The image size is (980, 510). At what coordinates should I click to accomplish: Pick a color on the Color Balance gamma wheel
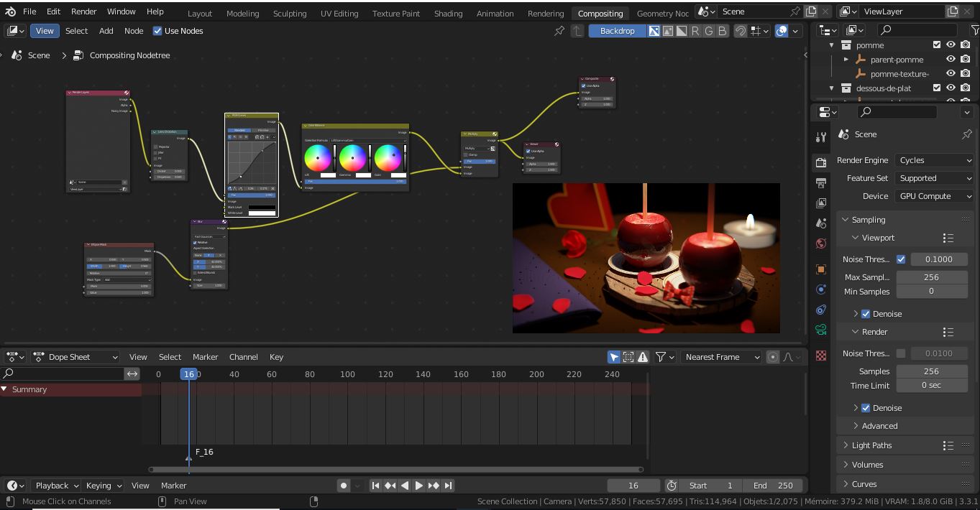354,159
